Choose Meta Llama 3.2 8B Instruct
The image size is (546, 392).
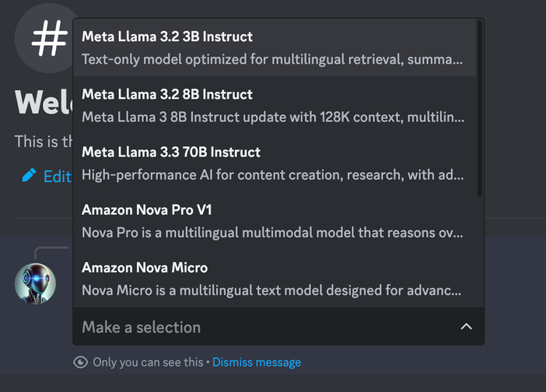(275, 106)
